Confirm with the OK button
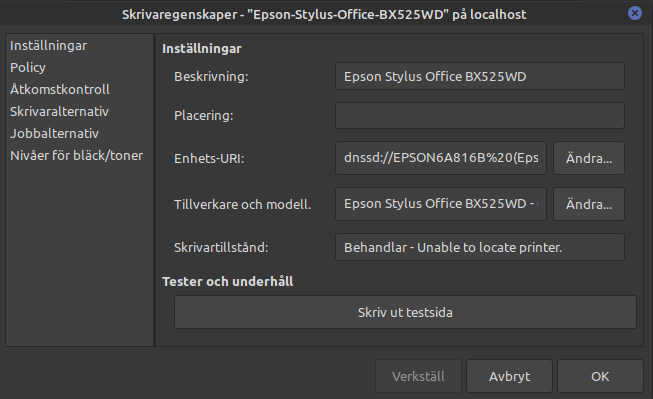653x399 pixels. tap(600, 377)
